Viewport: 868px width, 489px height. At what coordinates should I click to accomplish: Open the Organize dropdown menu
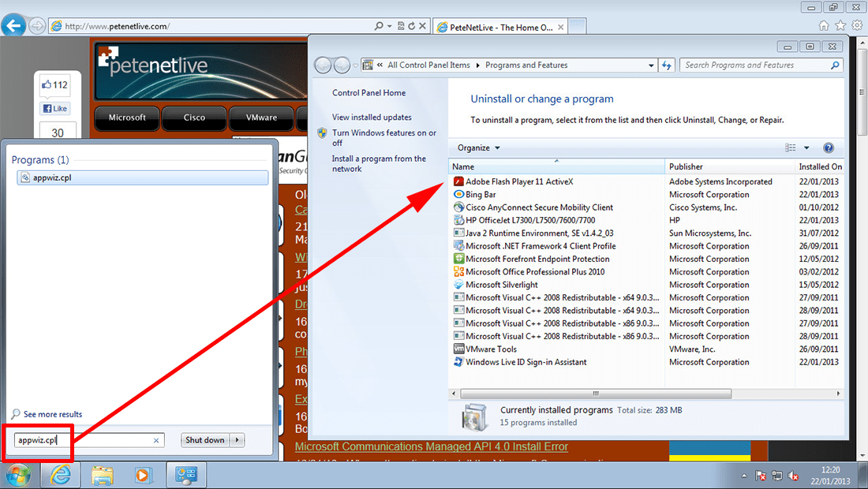coord(477,147)
